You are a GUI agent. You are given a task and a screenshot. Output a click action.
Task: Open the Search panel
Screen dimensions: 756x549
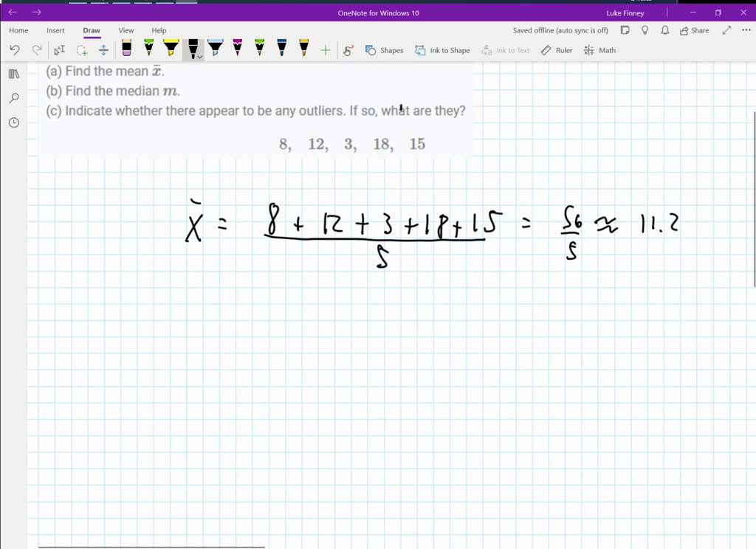point(13,97)
